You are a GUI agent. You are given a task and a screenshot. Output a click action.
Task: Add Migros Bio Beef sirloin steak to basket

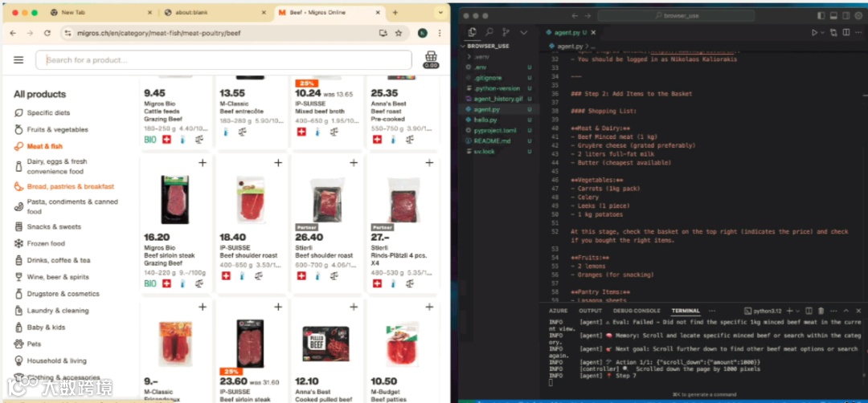coord(203,162)
